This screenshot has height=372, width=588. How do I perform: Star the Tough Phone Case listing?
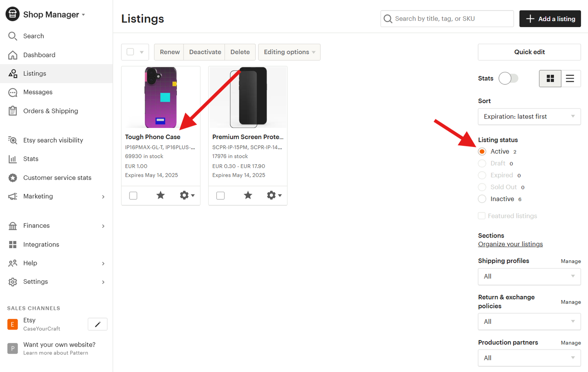[160, 195]
